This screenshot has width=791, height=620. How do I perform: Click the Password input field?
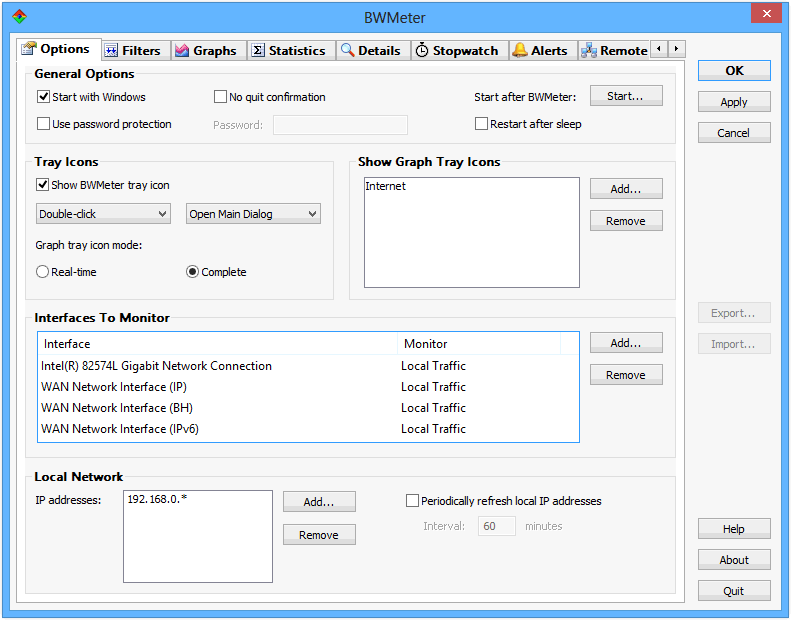(341, 125)
